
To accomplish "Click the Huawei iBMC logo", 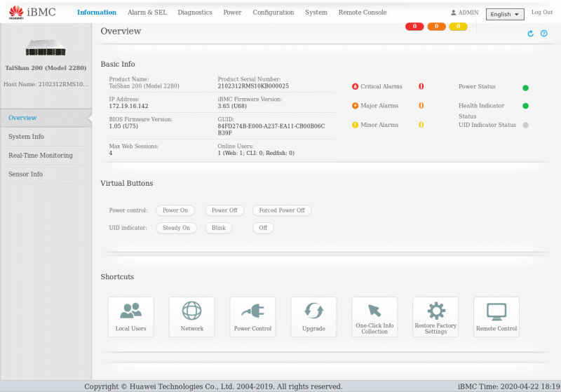I will coord(32,12).
